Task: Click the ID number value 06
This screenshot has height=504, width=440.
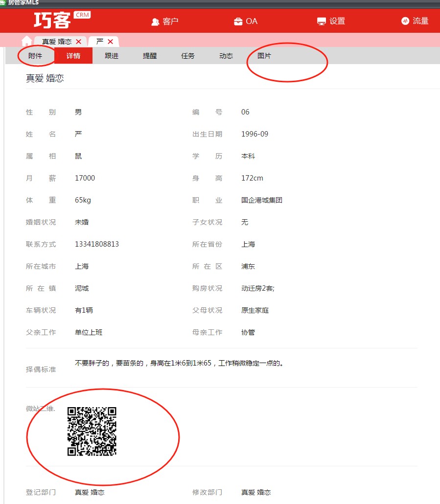Action: (x=245, y=112)
